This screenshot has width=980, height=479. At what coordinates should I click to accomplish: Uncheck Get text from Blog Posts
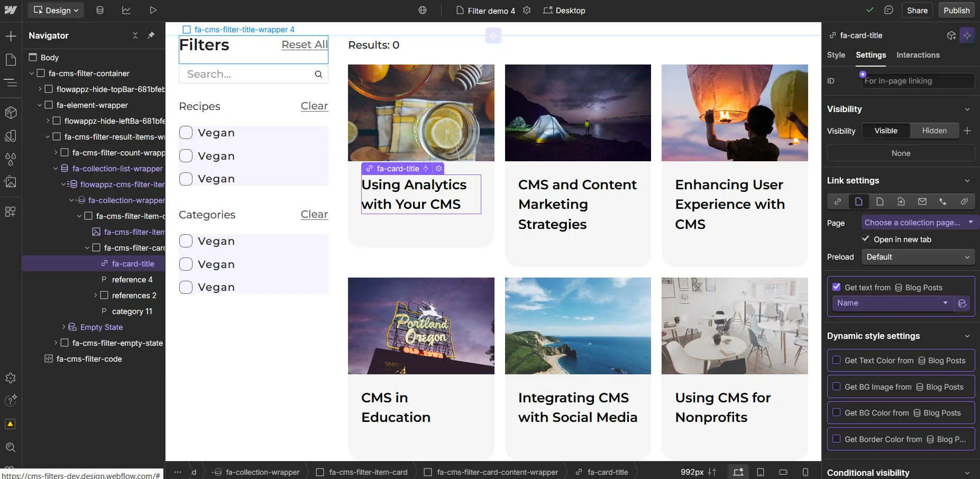(837, 287)
